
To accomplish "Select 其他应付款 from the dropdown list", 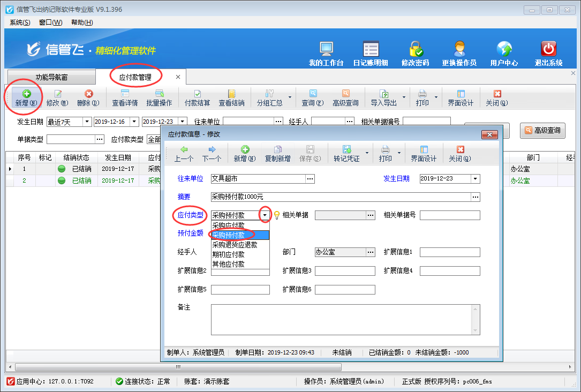I will [229, 264].
